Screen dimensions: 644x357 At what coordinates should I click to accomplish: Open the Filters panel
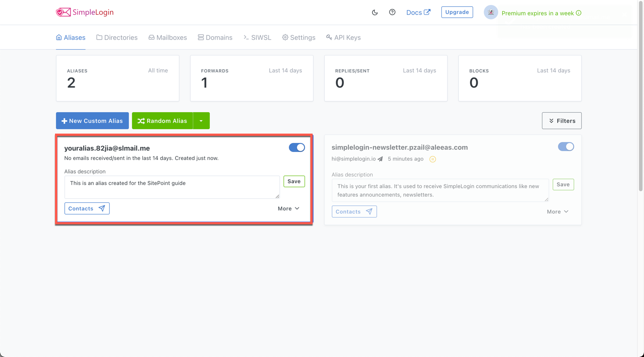point(562,121)
